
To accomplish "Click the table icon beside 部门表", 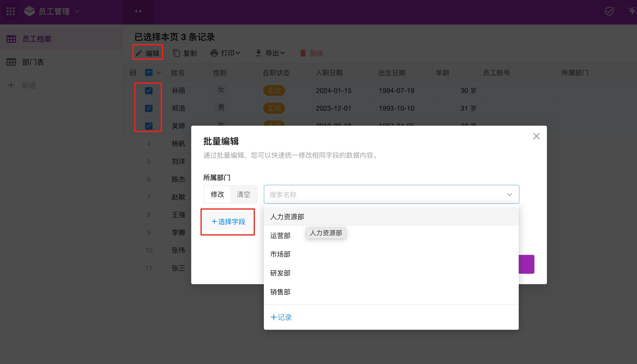I will click(11, 62).
